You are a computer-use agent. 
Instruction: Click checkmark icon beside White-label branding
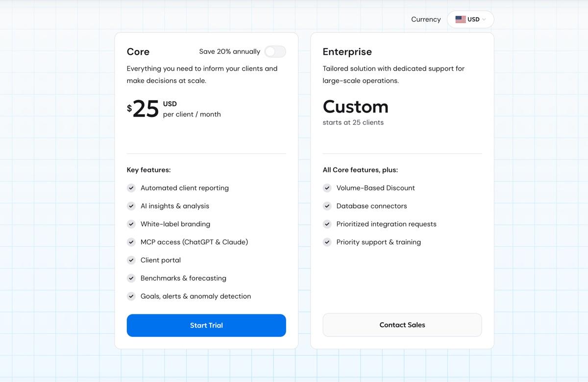point(131,224)
